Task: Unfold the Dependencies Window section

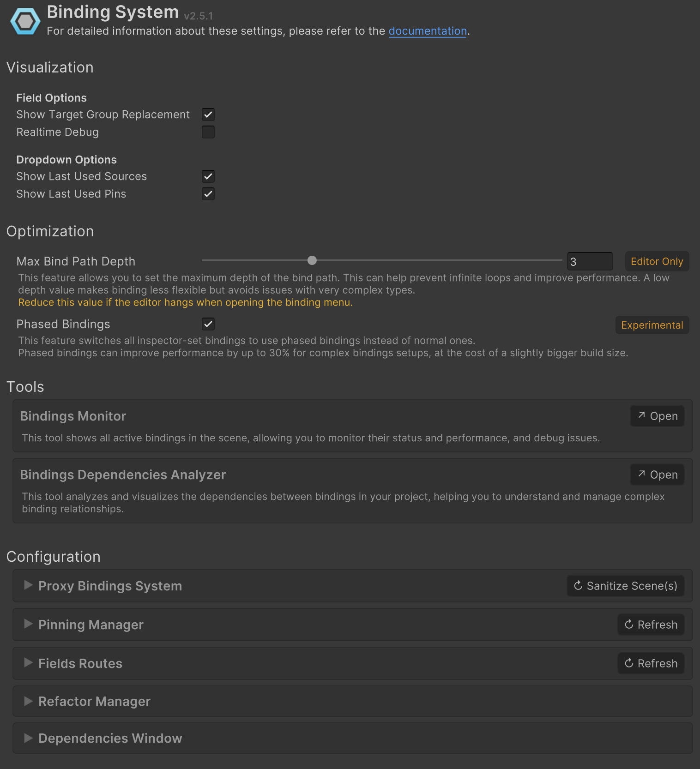Action: pos(29,738)
